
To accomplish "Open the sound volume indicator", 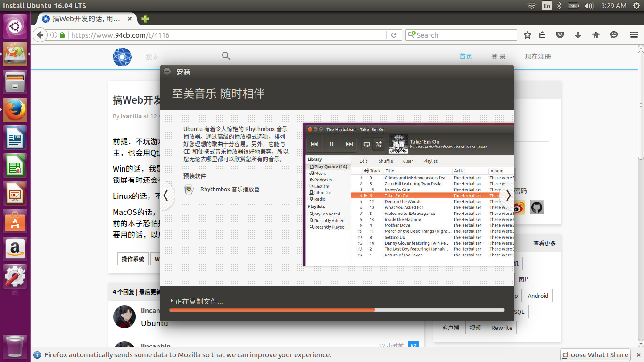I will pos(588,6).
